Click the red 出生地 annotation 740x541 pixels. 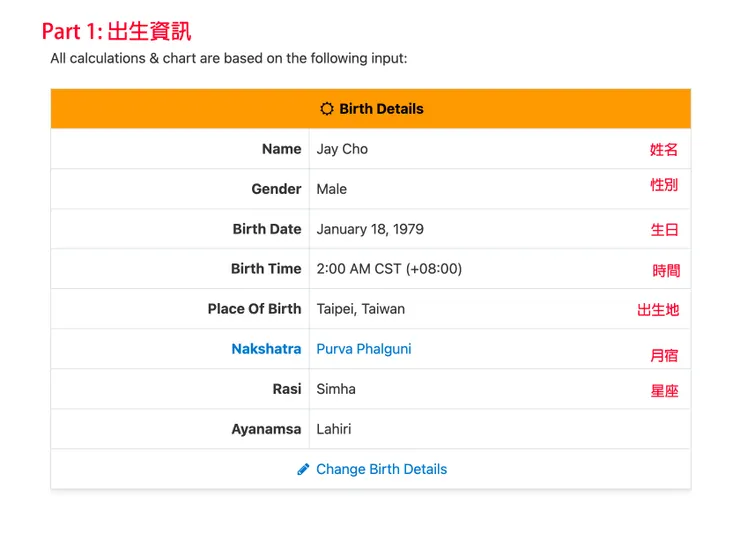coord(658,310)
